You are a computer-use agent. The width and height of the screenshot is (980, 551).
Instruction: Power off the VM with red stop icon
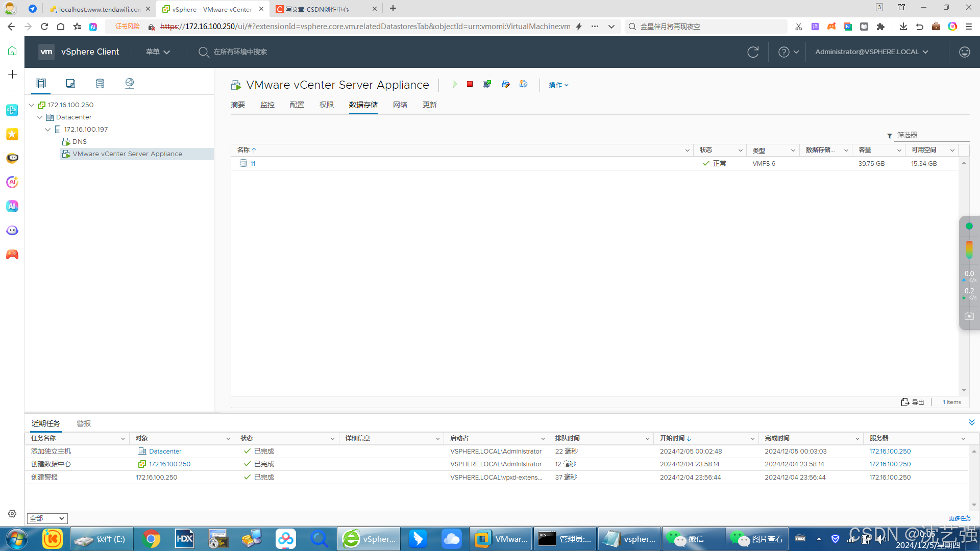(470, 84)
